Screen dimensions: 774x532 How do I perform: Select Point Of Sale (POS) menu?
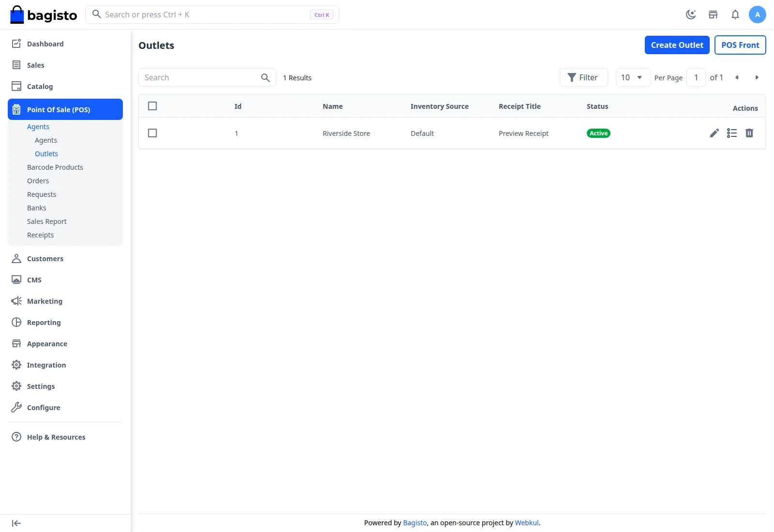(65, 109)
